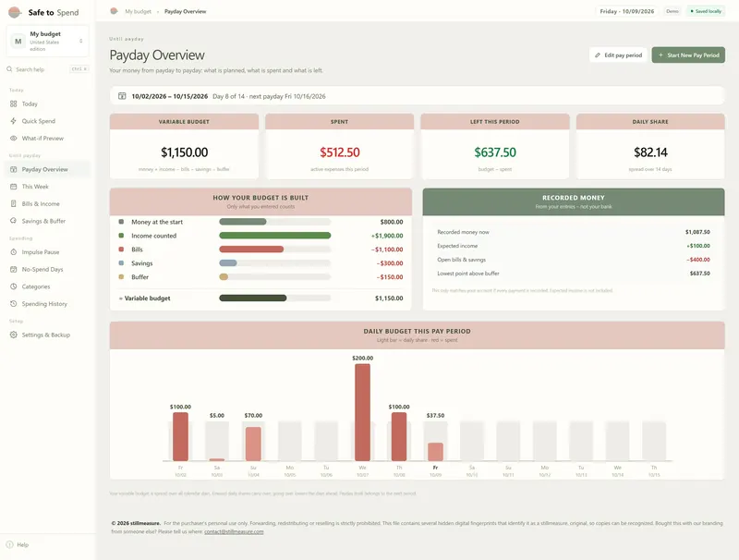
Task: Click the $70.00 bar for Sunday 10/04
Action: pyautogui.click(x=253, y=444)
